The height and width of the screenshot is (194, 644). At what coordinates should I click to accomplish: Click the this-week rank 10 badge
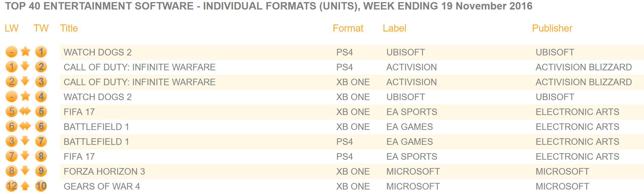[x=41, y=186]
